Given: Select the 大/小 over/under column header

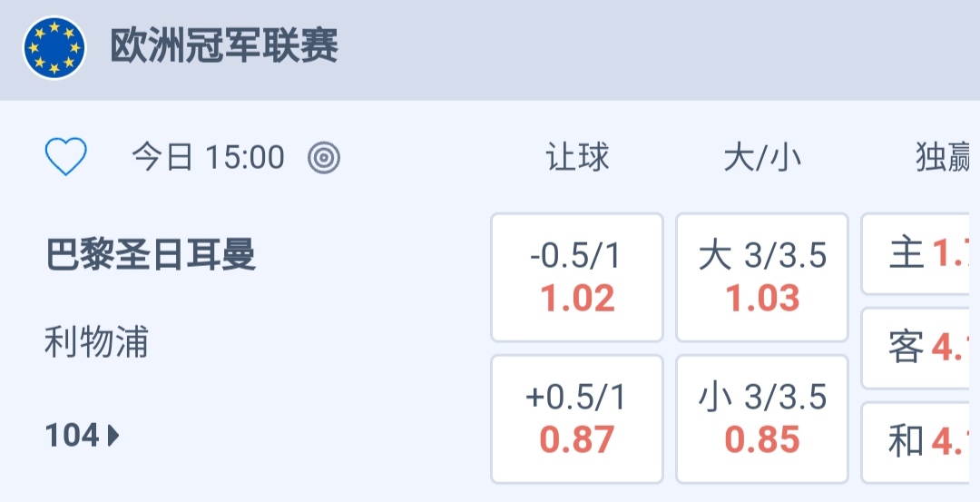Looking at the screenshot, I should click(762, 158).
